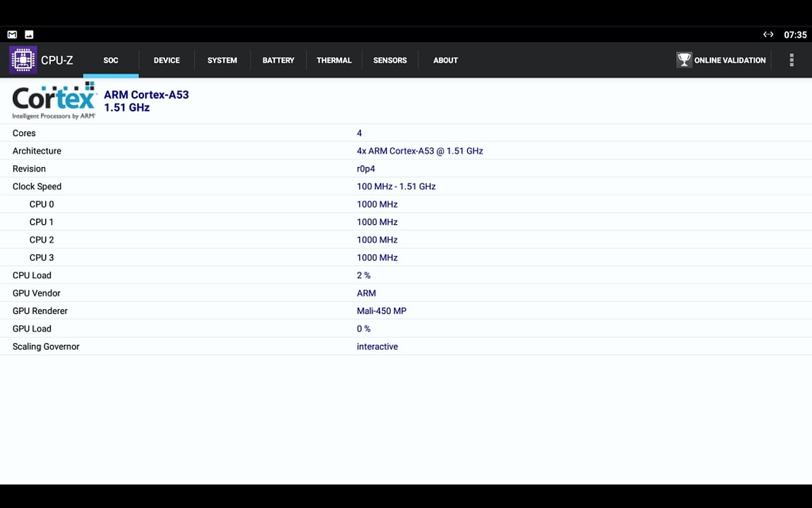Select the GPU Renderer row label

(x=40, y=311)
